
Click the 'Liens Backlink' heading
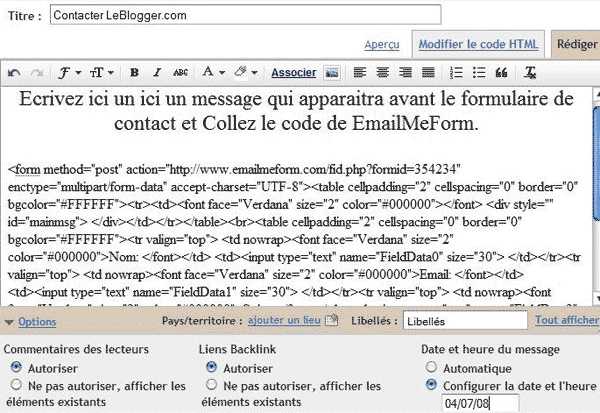(237, 349)
